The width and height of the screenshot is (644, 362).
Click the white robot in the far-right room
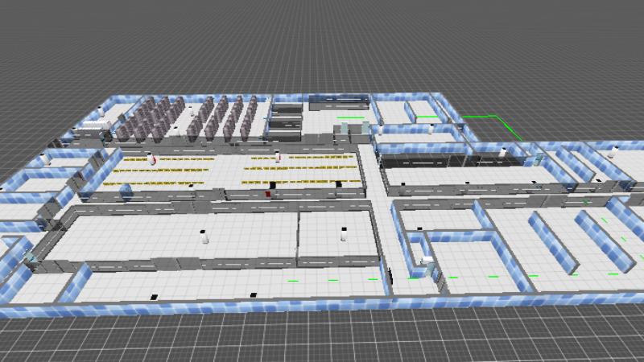coord(613,150)
